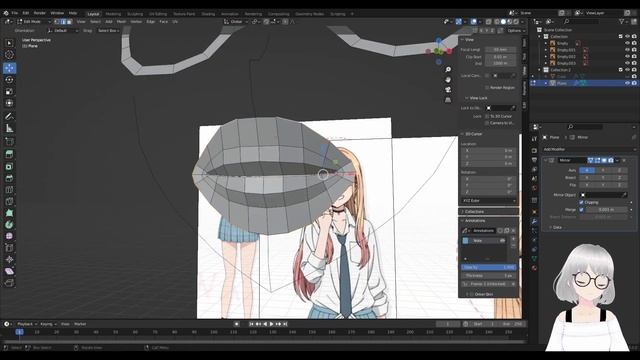Open the World properties tab icon

[x=534, y=189]
